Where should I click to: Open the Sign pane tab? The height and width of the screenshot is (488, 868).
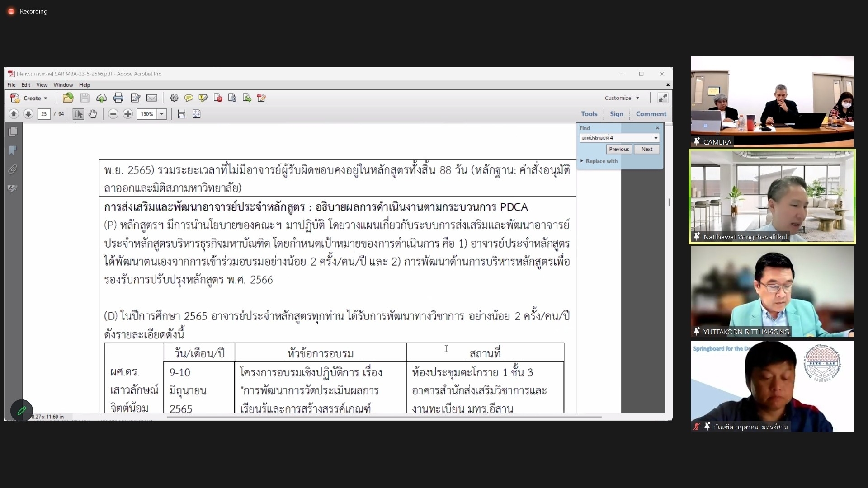616,114
